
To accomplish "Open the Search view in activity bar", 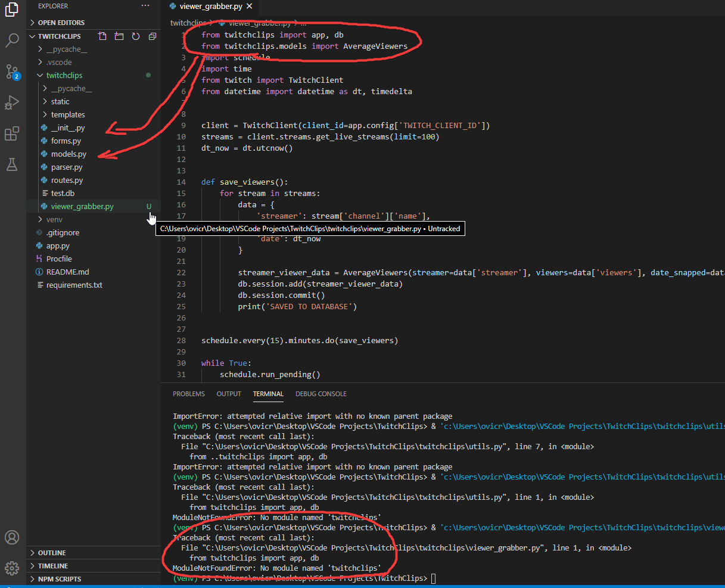I will pos(12,41).
